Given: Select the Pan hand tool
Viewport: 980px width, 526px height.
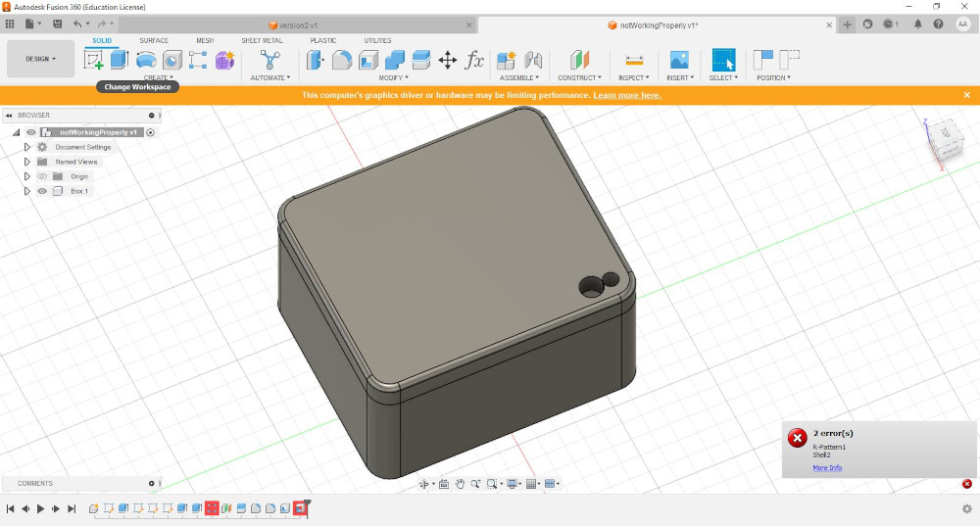Looking at the screenshot, I should (x=460, y=484).
